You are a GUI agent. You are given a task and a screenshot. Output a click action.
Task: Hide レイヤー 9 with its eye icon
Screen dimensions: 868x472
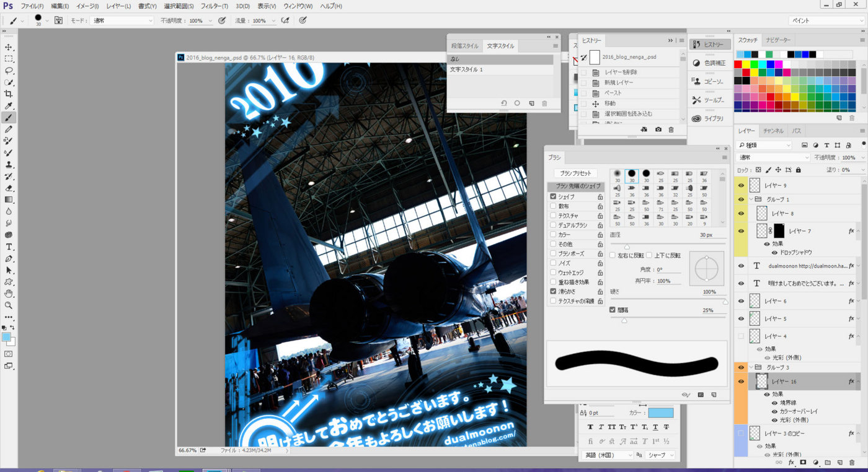741,185
